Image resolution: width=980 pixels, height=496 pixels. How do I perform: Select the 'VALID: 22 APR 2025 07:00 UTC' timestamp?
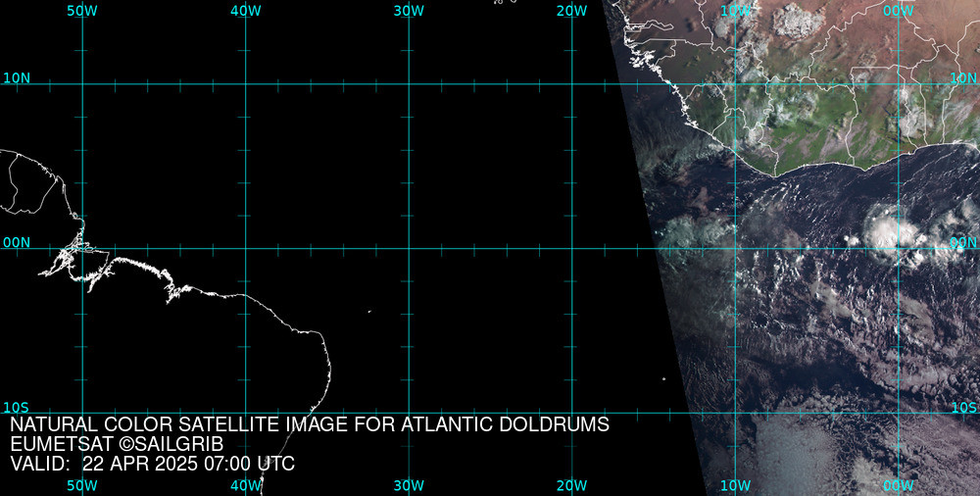click(x=153, y=464)
